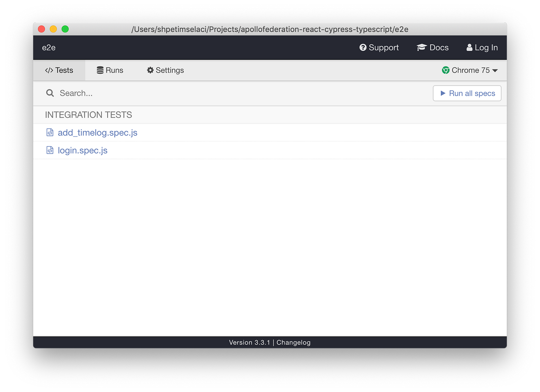Click the user icon next to Log In

click(469, 47)
